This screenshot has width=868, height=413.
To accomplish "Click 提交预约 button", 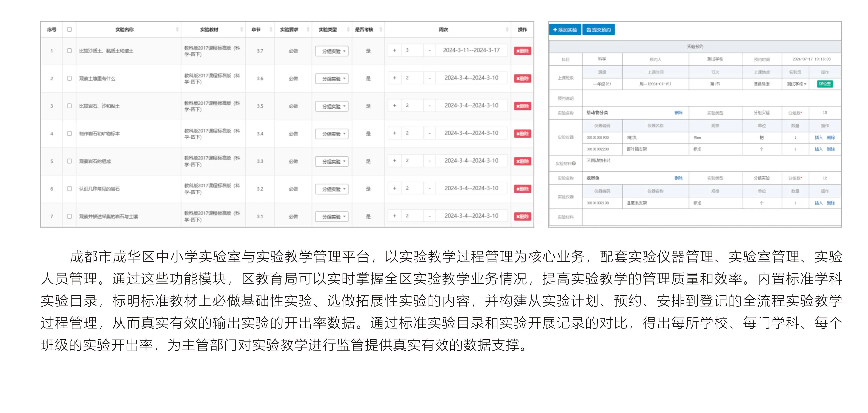I will point(598,30).
